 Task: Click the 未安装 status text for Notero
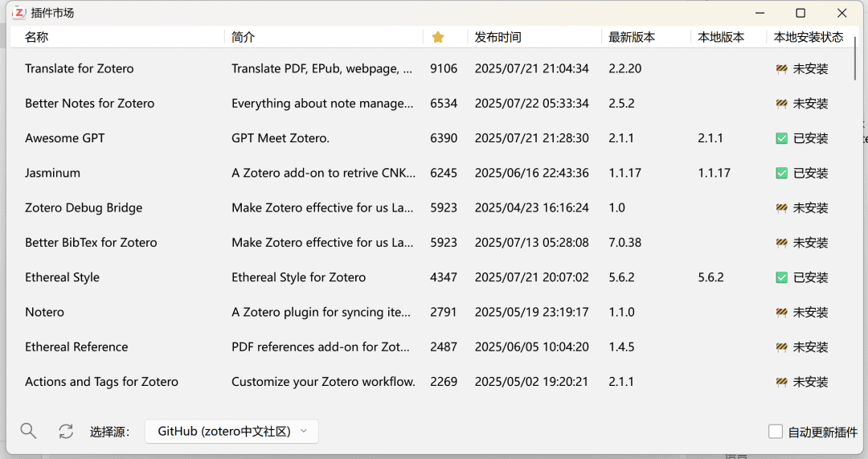[x=810, y=312]
